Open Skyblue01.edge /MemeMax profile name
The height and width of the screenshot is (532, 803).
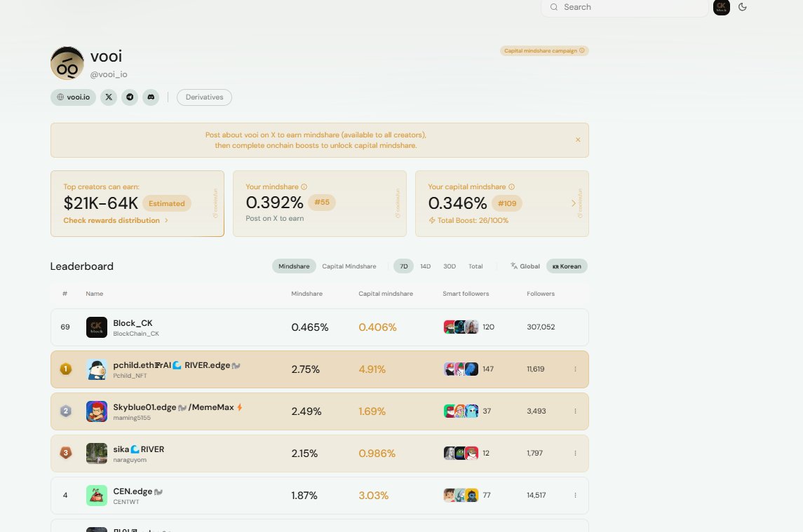pyautogui.click(x=177, y=407)
